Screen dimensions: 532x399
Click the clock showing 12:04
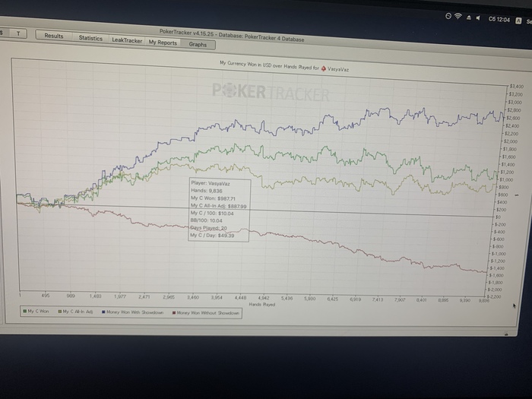(x=499, y=20)
